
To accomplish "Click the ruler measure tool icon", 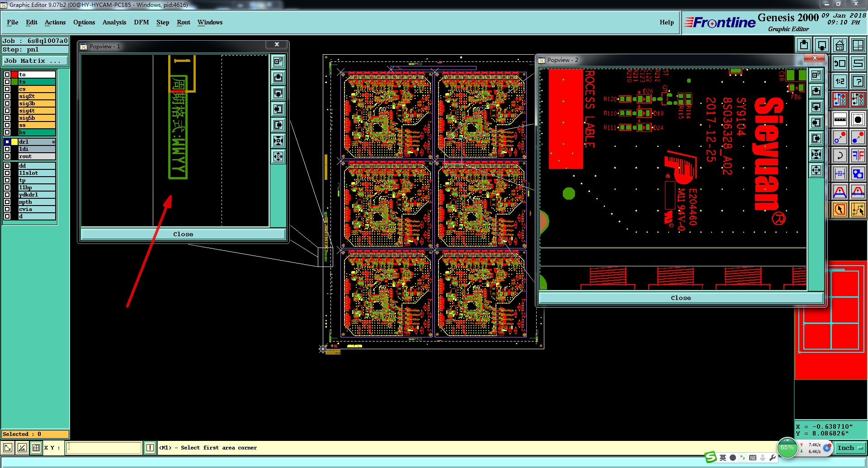I will [840, 120].
